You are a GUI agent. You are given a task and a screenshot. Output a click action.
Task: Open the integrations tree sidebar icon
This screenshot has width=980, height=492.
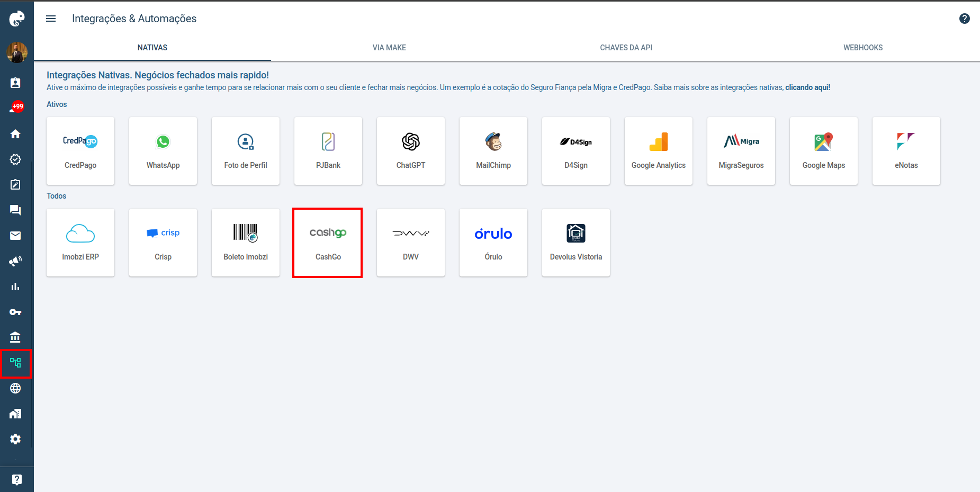pyautogui.click(x=15, y=363)
